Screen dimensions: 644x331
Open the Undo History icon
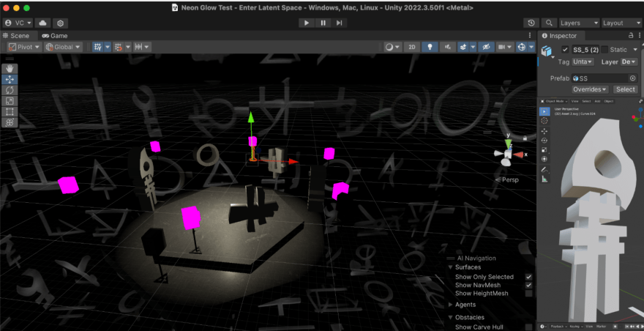[x=531, y=23]
